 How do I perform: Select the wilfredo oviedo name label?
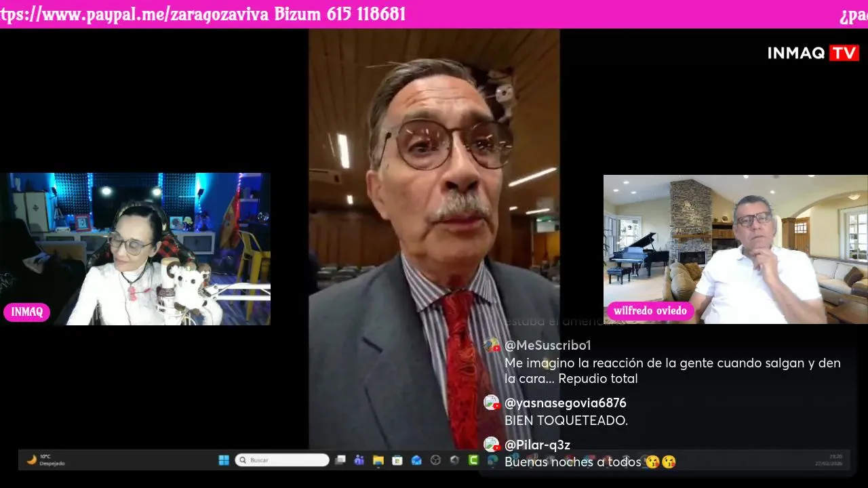click(650, 311)
